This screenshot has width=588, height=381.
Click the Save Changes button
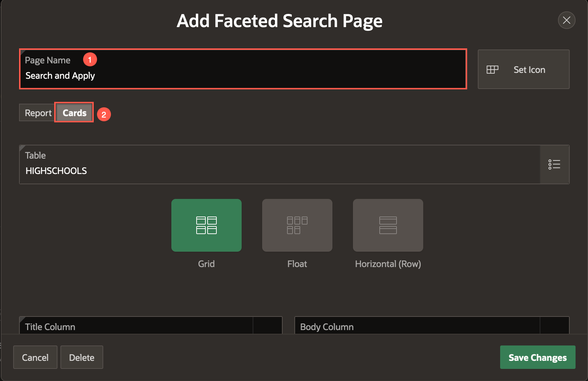pos(537,357)
